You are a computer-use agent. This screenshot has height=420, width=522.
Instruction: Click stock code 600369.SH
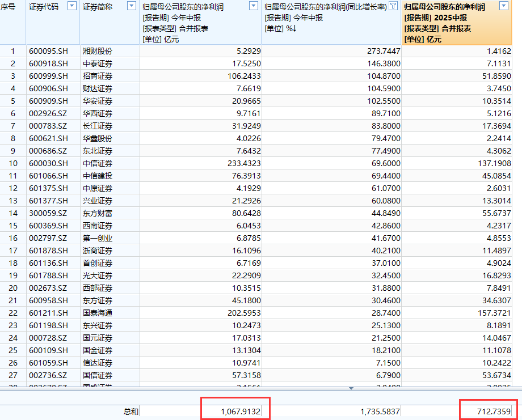point(48,226)
